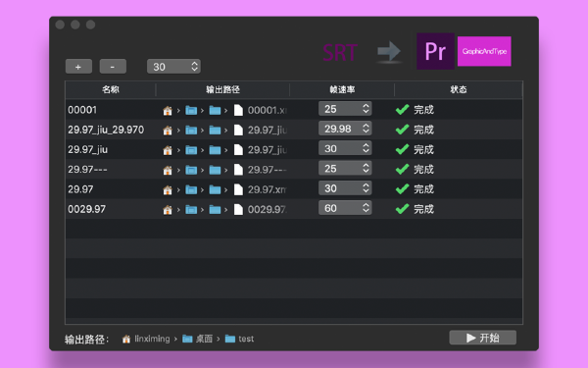
Task: Select the row named 0029.97
Action: tap(294, 209)
